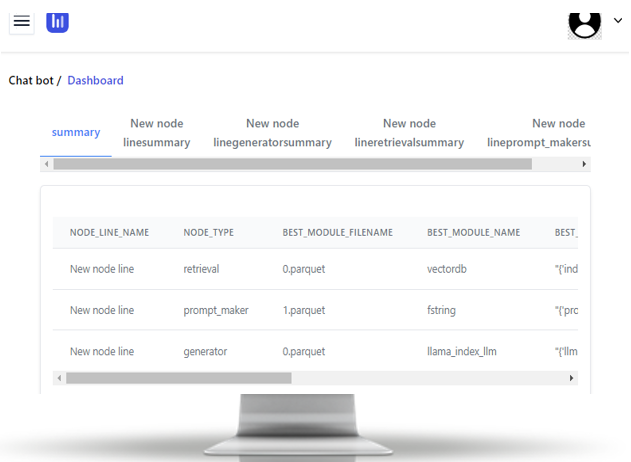This screenshot has height=462, width=631.
Task: Click the BEST_MODULE_NAME column header
Action: pyautogui.click(x=473, y=232)
